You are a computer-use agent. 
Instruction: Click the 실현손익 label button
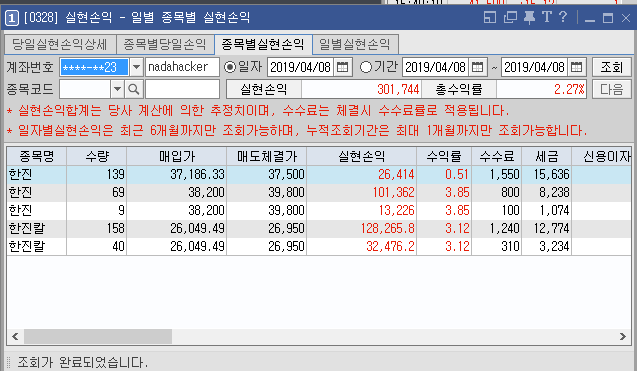click(264, 89)
